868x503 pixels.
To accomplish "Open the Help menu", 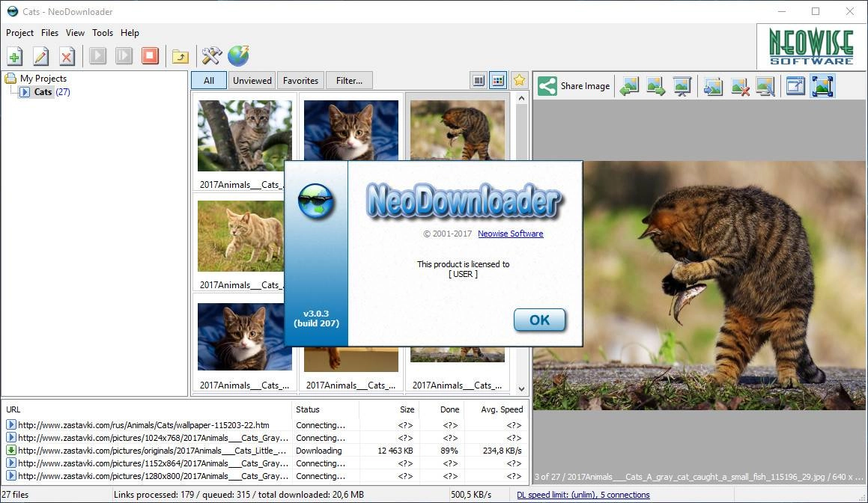I will 130,33.
